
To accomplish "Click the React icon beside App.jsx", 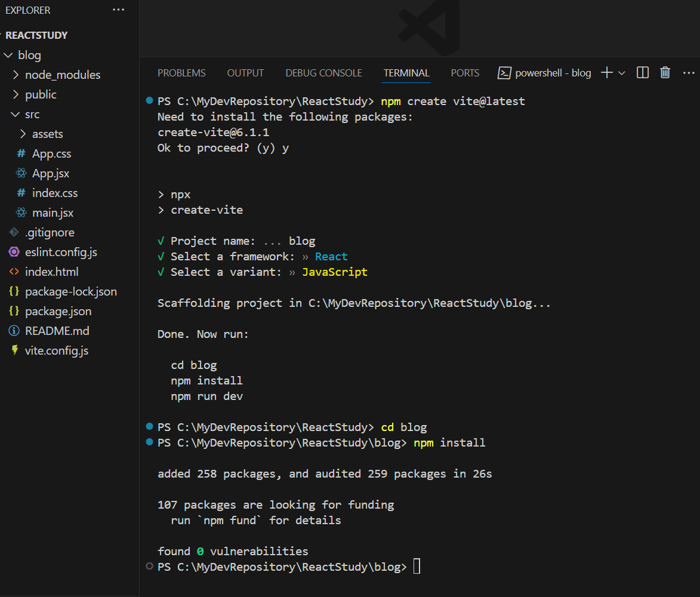I will [x=21, y=173].
